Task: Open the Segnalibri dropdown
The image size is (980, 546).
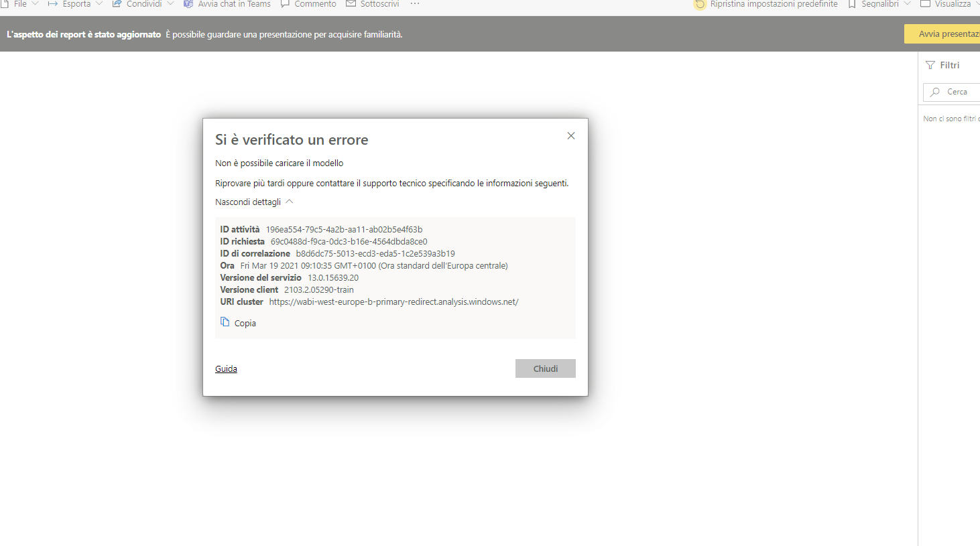Action: click(x=879, y=4)
